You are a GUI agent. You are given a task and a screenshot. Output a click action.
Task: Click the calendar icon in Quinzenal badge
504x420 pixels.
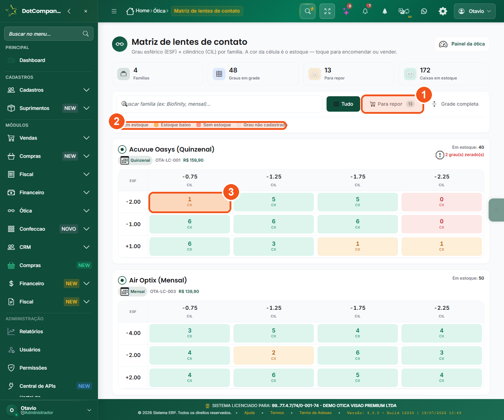125,160
